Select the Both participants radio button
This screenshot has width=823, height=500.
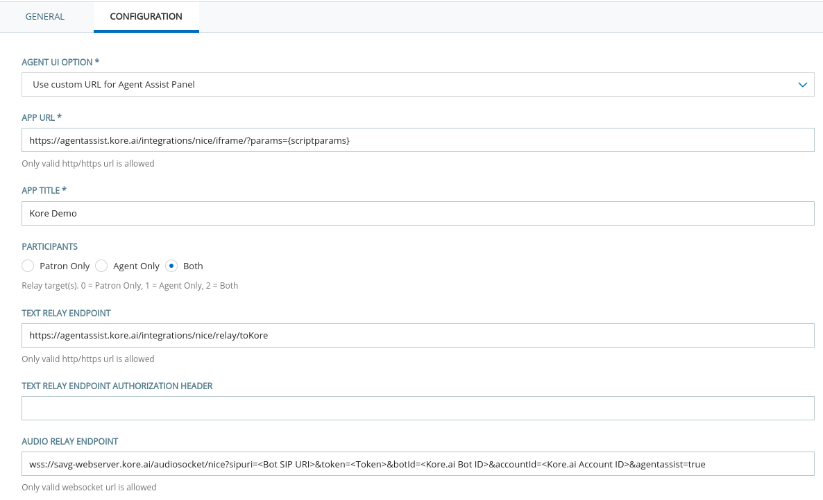(x=172, y=266)
